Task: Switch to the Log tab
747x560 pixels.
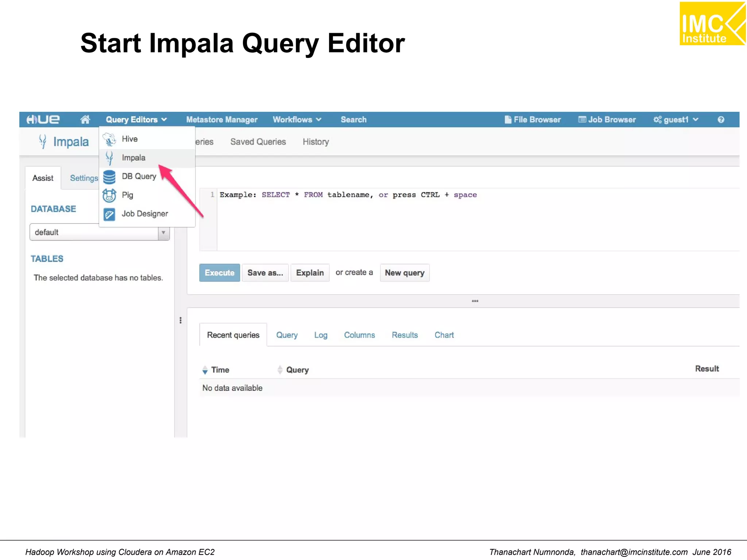Action: (321, 335)
